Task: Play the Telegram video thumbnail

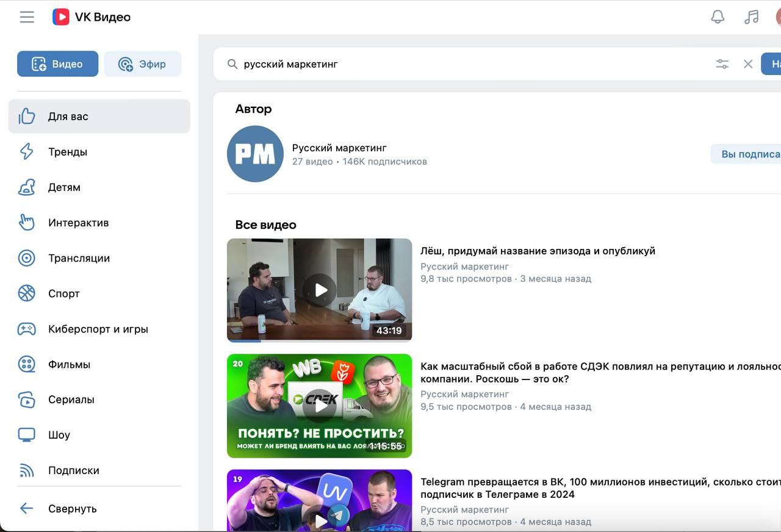Action: coord(320,500)
